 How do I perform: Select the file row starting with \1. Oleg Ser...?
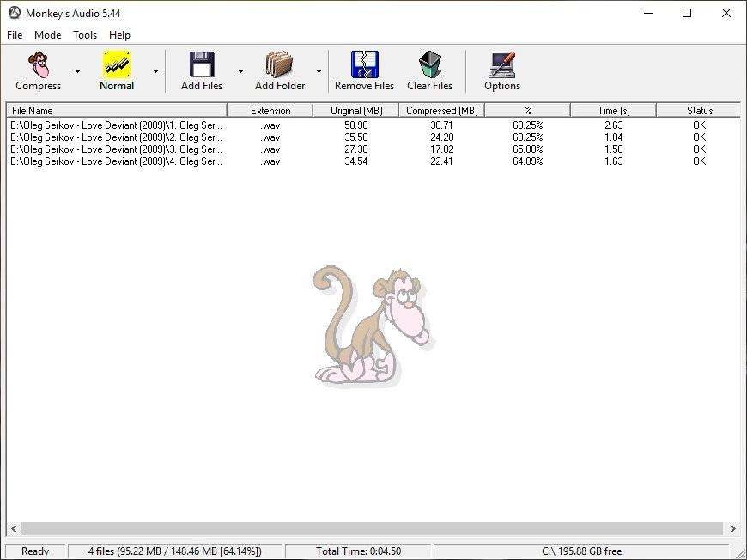pos(373,125)
